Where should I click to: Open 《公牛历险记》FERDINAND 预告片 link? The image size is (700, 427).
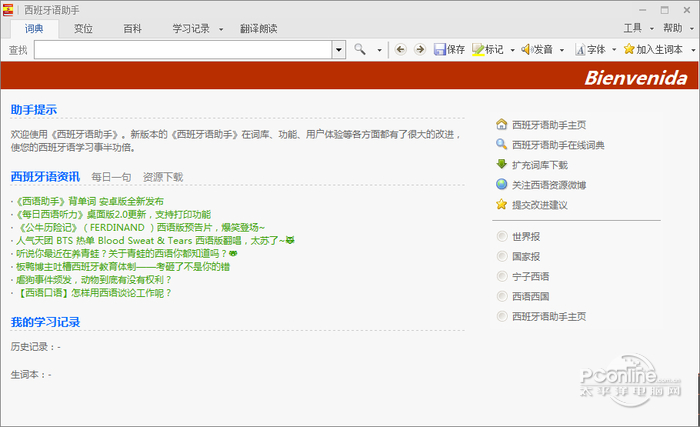141,227
